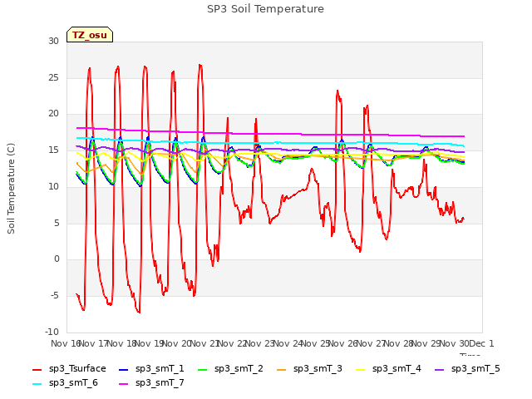Screen dimensions: 532x399
Task: Click the y-axis tick label 25
Action: [53, 77]
